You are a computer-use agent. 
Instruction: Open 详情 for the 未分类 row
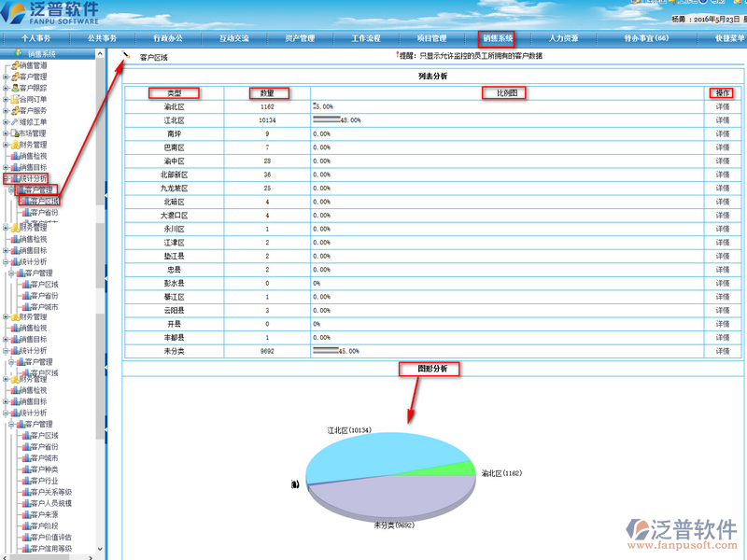[x=722, y=351]
